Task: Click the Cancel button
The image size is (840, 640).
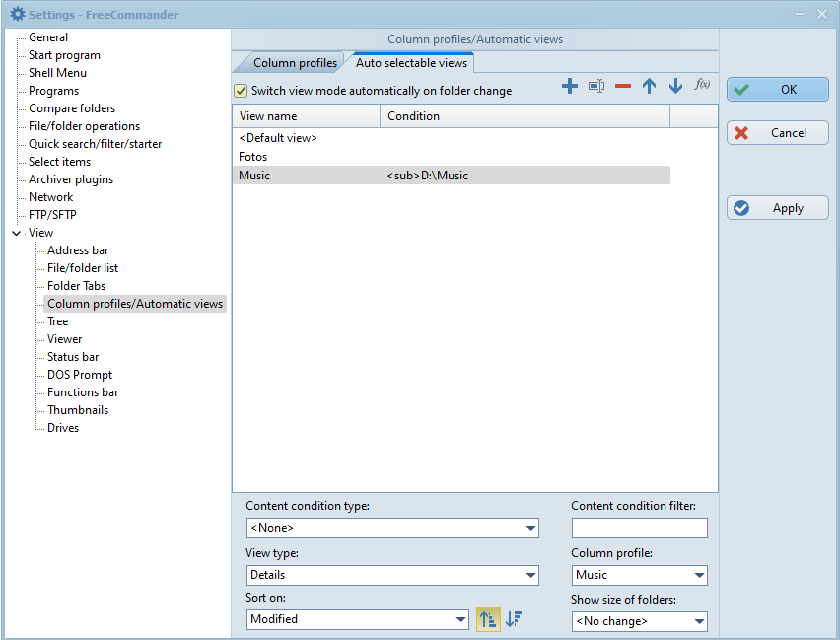Action: pyautogui.click(x=777, y=133)
